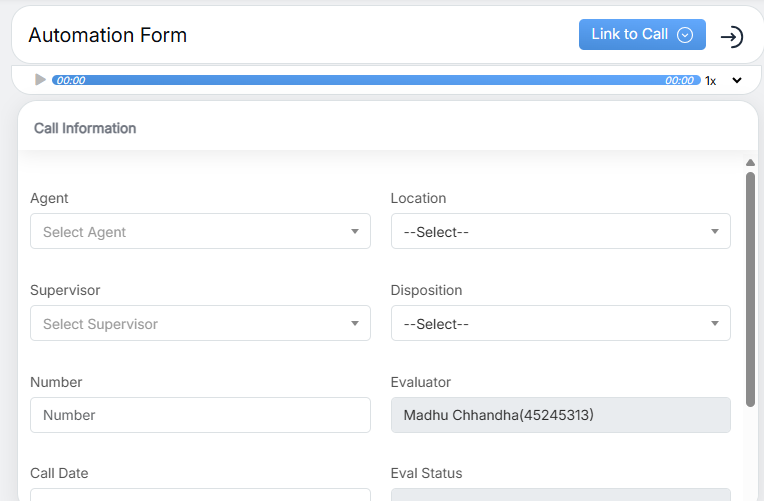Change the 1x playback speed

(x=710, y=81)
